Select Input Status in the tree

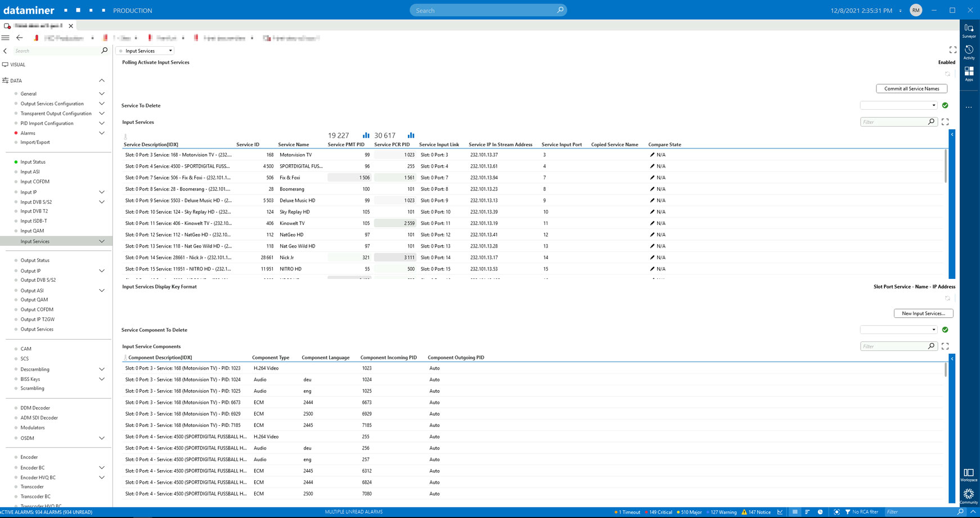[33, 162]
